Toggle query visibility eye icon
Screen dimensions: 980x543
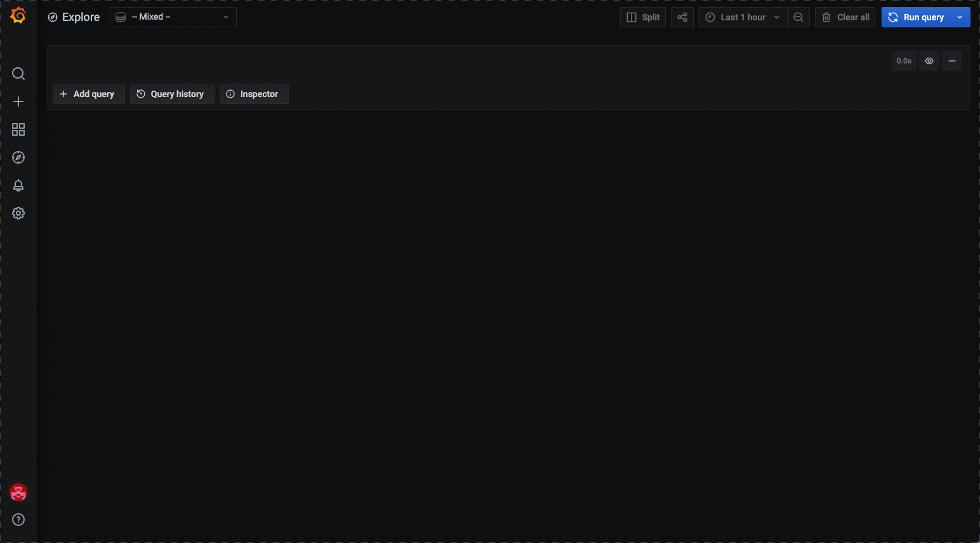pos(929,61)
